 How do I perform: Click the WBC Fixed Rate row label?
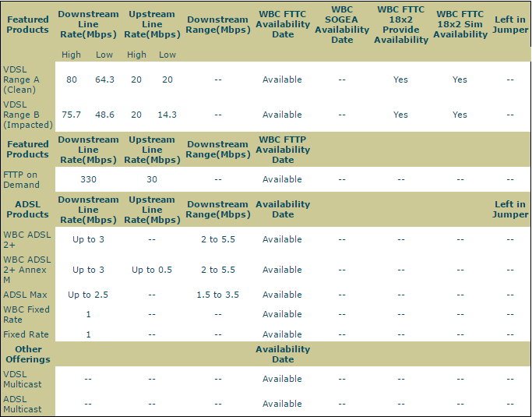click(x=26, y=314)
